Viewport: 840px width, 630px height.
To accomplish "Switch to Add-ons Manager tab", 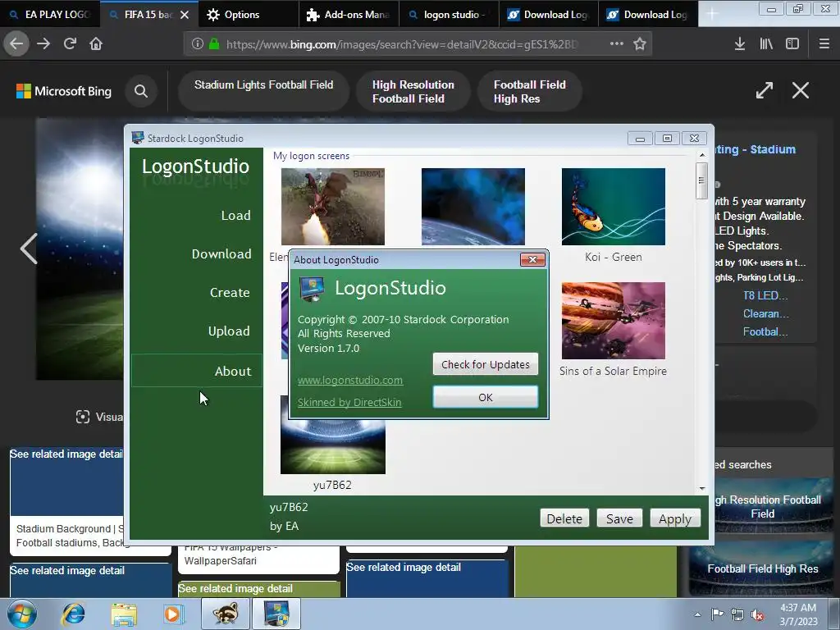I will [349, 15].
